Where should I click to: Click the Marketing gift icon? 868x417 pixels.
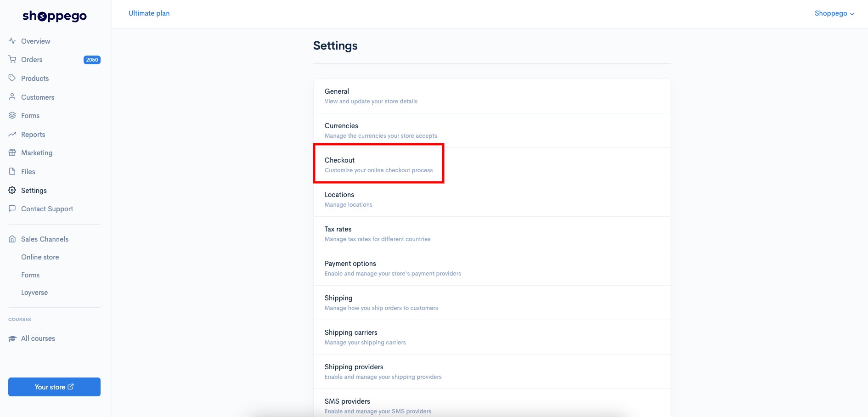coord(12,152)
